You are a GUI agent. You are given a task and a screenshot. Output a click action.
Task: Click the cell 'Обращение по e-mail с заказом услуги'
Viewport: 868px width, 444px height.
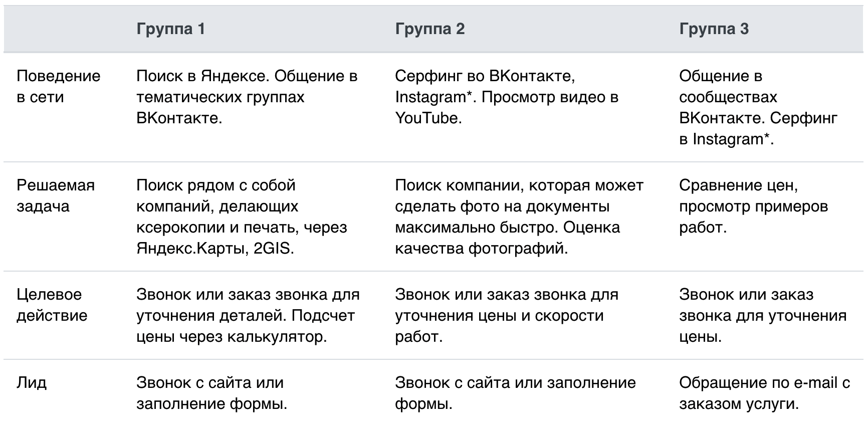pyautogui.click(x=765, y=393)
